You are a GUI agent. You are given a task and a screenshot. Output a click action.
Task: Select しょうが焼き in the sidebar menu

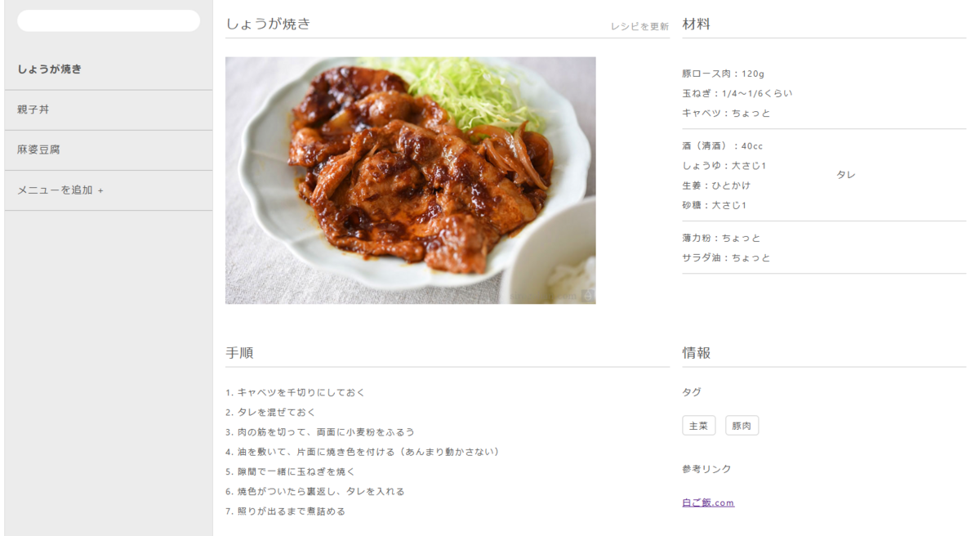click(x=109, y=69)
